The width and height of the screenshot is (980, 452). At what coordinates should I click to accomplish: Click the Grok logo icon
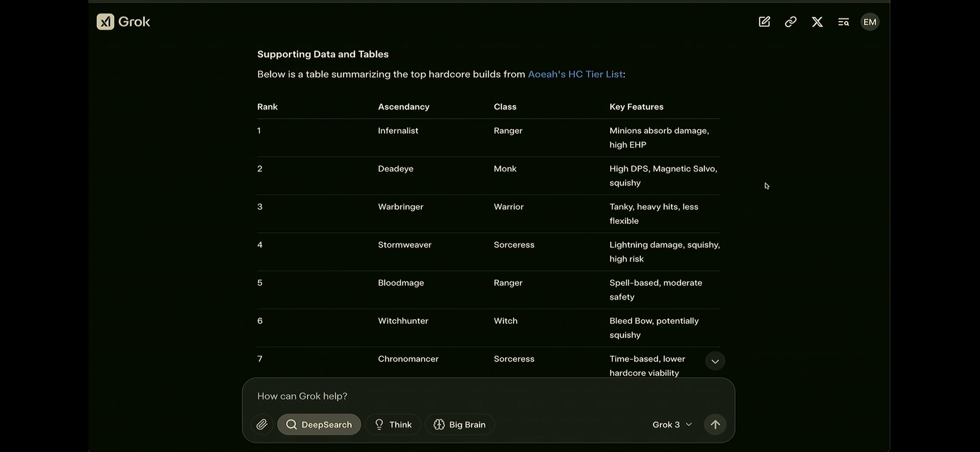(105, 22)
